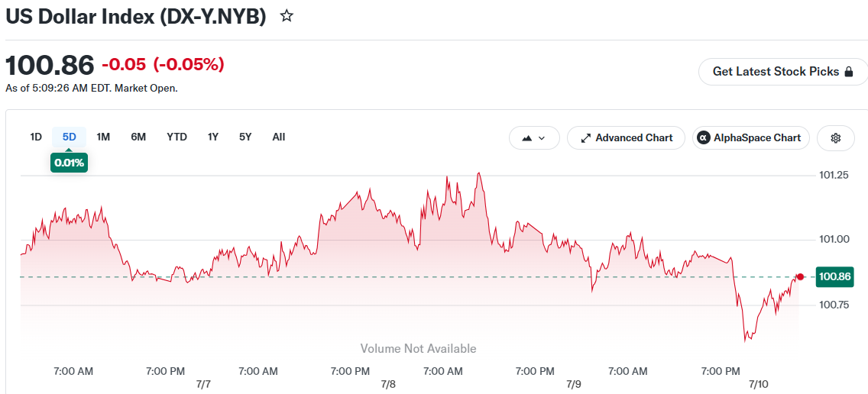Image resolution: width=868 pixels, height=394 pixels.
Task: Open the AlphaSpace Chart
Action: 751,137
